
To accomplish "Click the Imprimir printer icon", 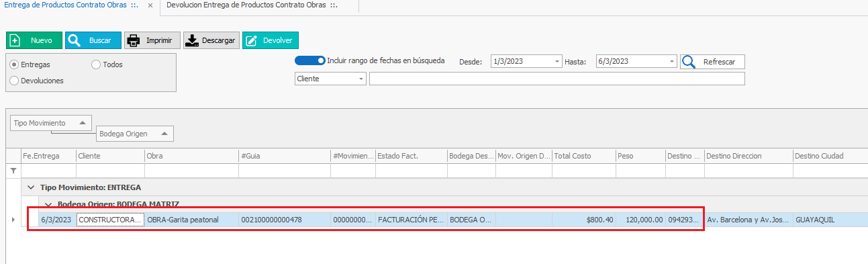I will pos(133,40).
